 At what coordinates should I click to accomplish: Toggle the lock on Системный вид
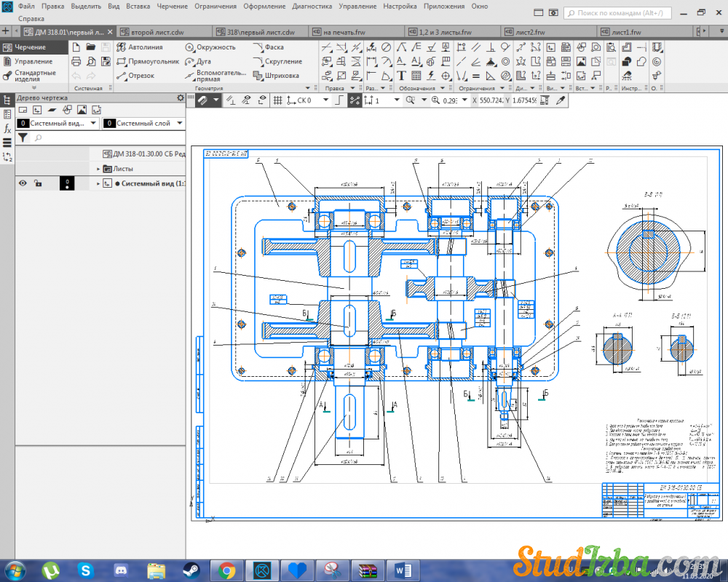point(38,183)
